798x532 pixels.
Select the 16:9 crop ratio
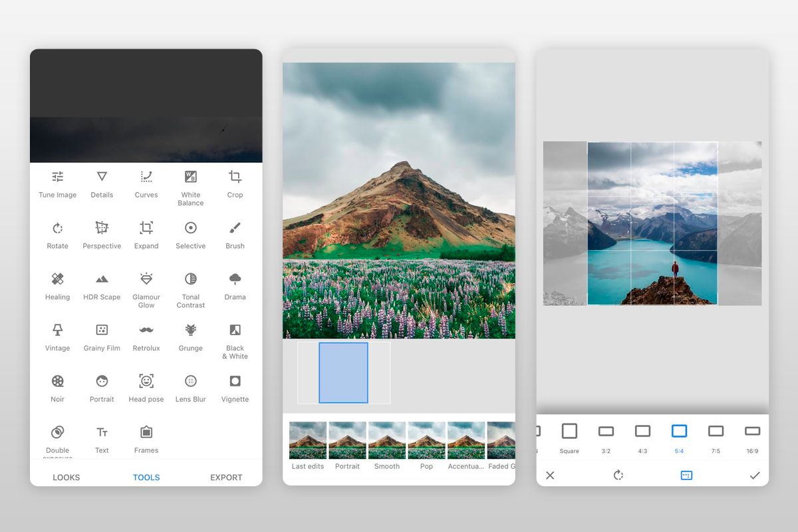(x=752, y=436)
